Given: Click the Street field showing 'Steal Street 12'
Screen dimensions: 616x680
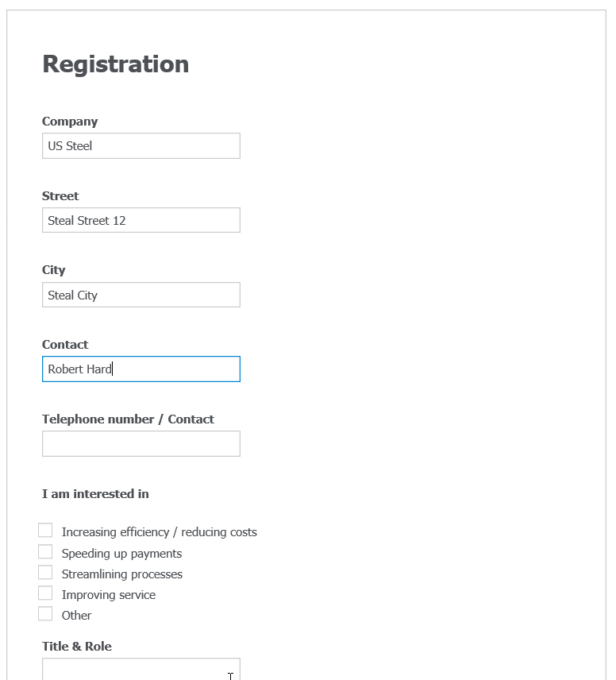Looking at the screenshot, I should tap(141, 220).
